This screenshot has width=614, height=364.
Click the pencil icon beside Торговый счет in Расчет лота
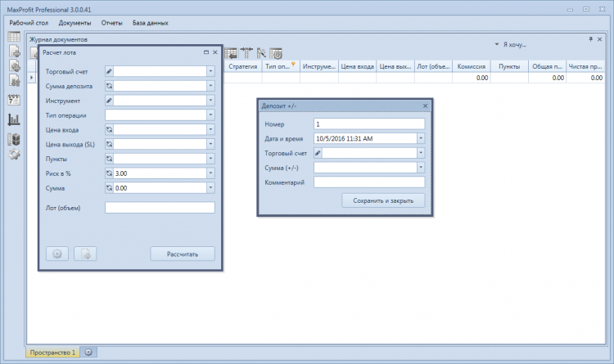[x=109, y=71]
